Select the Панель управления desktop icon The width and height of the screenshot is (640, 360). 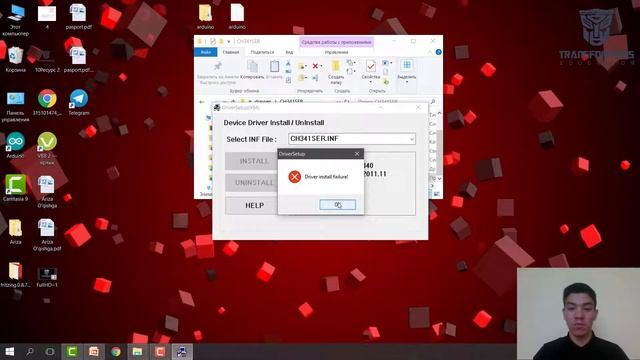coord(16,106)
